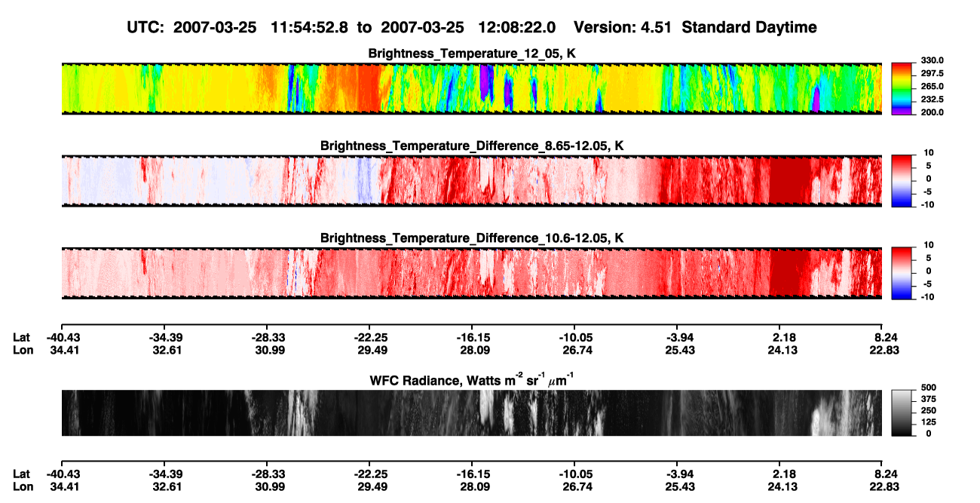Click the Version 4.51 Standard Daytime text
This screenshot has height=503, width=980.
pyautogui.click(x=695, y=27)
